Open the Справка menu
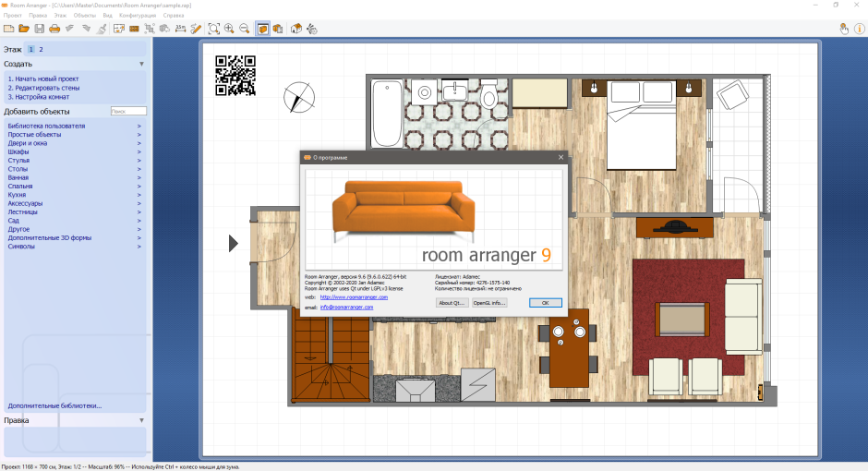Screen dimensions: 868x471 click(174, 16)
